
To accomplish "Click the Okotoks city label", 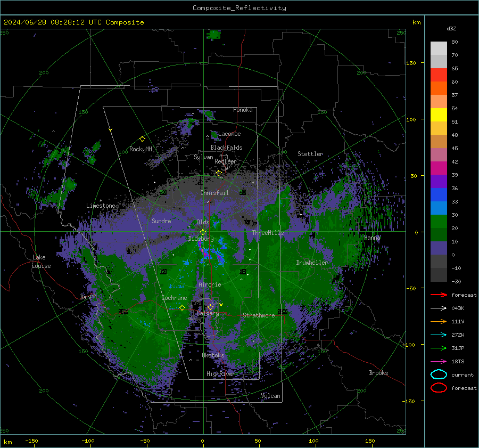I will click(213, 355).
